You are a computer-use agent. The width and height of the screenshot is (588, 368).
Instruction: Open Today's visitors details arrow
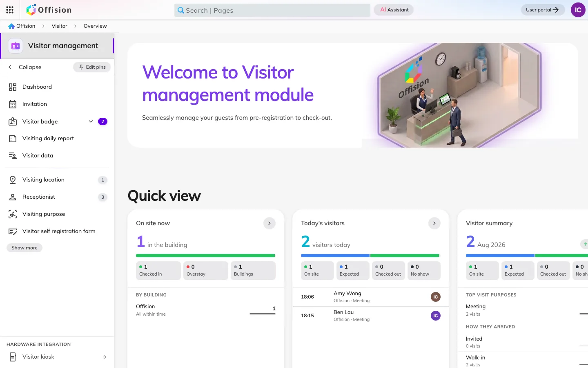click(434, 223)
